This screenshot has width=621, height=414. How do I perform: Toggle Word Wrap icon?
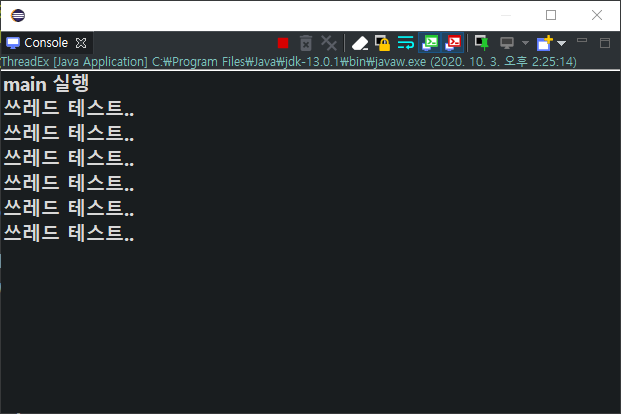406,43
